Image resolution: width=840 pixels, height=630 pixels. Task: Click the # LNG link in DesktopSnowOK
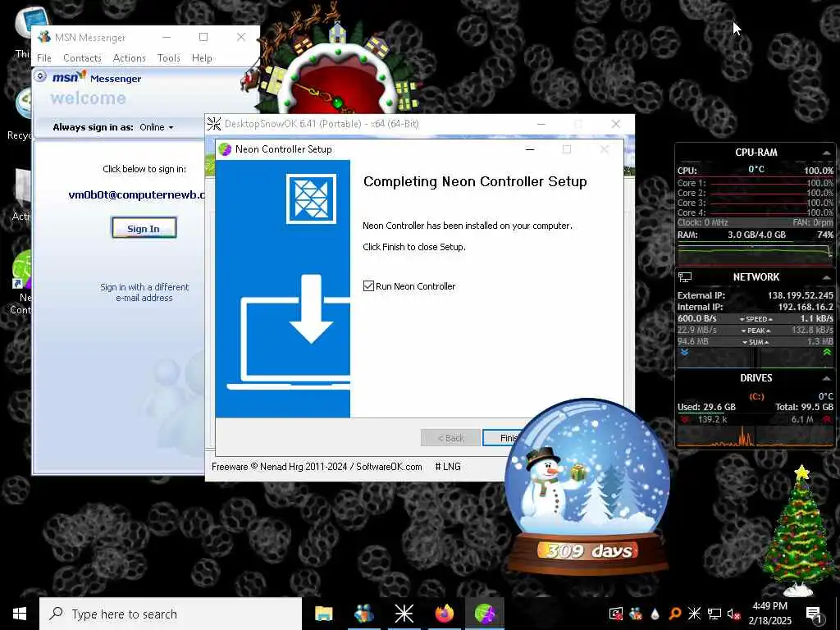point(448,467)
